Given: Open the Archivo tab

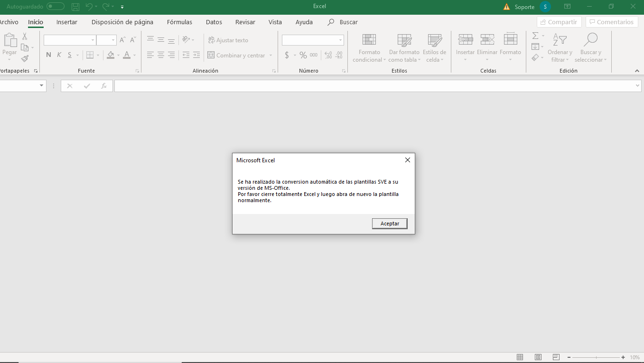Looking at the screenshot, I should [9, 22].
